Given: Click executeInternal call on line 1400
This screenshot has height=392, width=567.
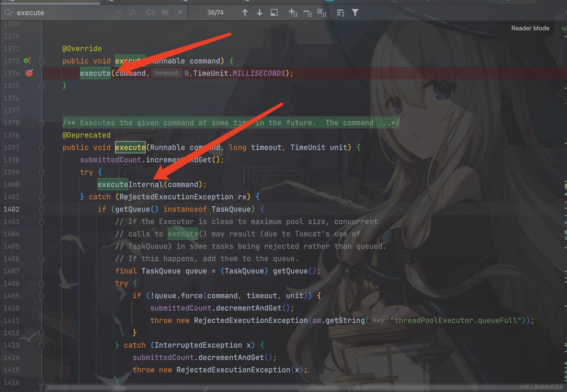Looking at the screenshot, I should (x=130, y=184).
